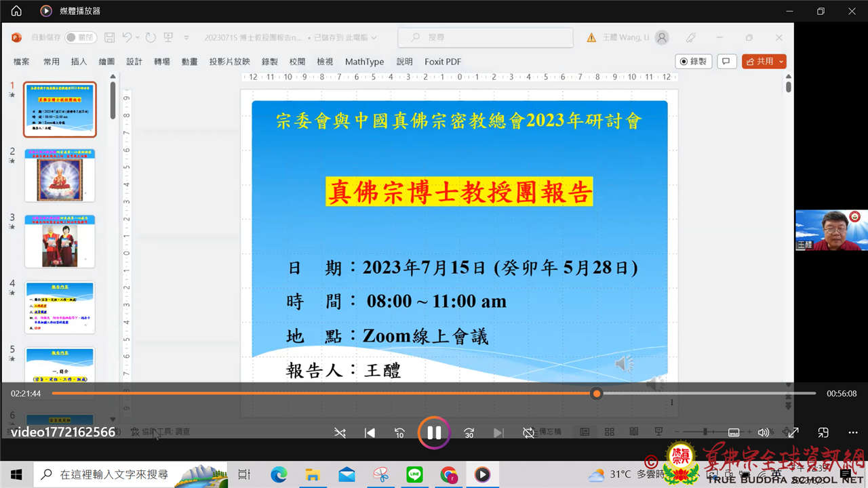
Task: Pause the video playback
Action: pyautogui.click(x=434, y=432)
